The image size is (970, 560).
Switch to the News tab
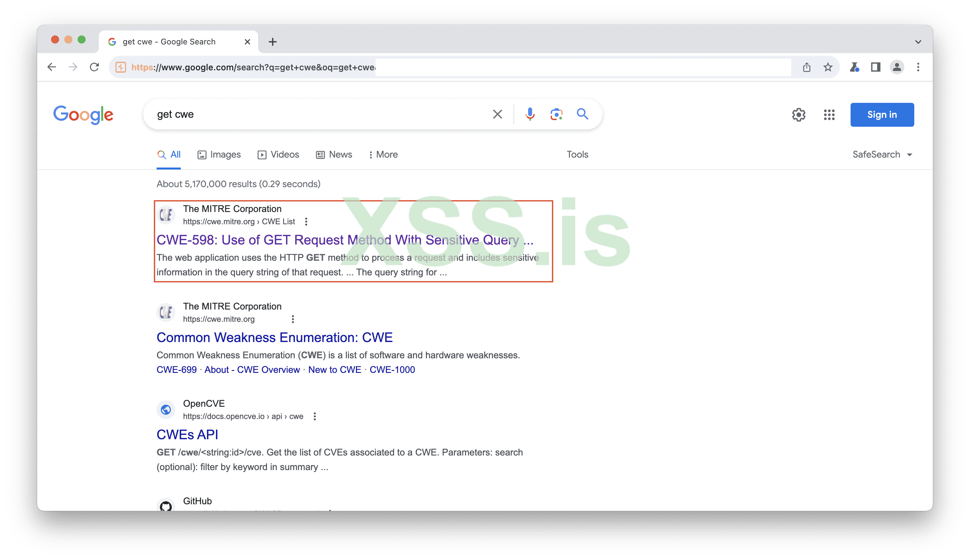(334, 155)
